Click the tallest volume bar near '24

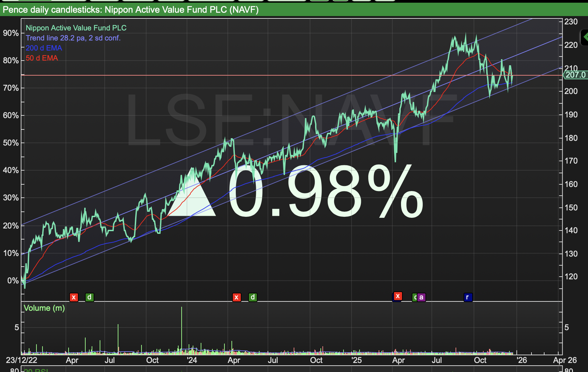[x=182, y=330]
